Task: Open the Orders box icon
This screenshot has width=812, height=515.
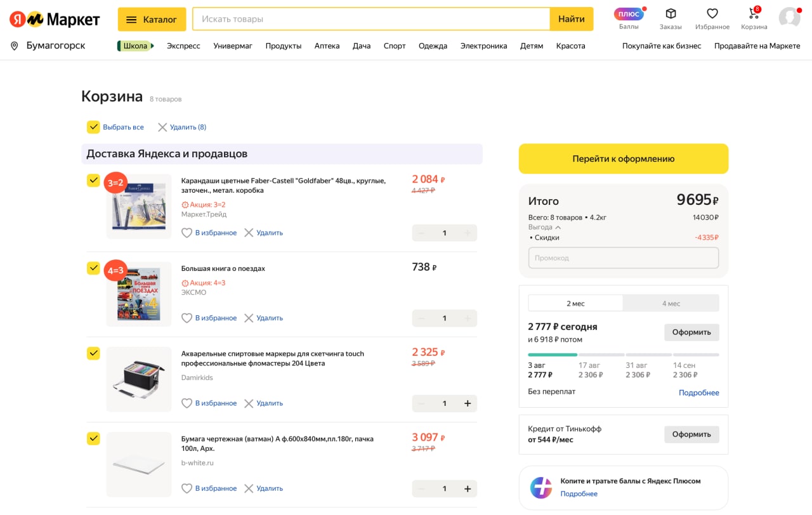Action: point(671,14)
